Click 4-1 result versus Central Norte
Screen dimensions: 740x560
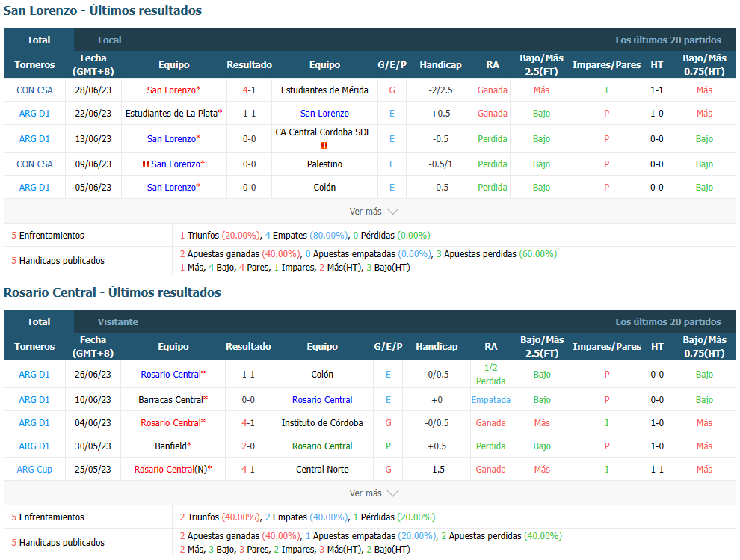tap(248, 470)
